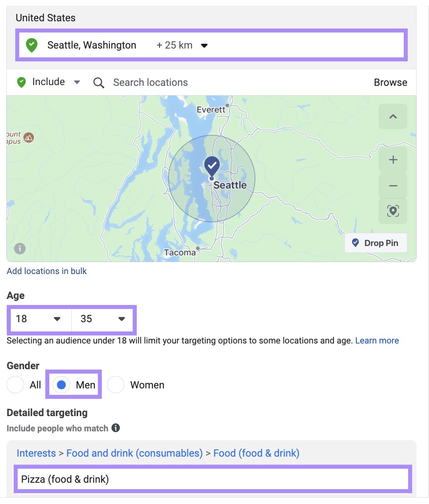Open the Include dropdown
The image size is (429, 504).
[77, 82]
